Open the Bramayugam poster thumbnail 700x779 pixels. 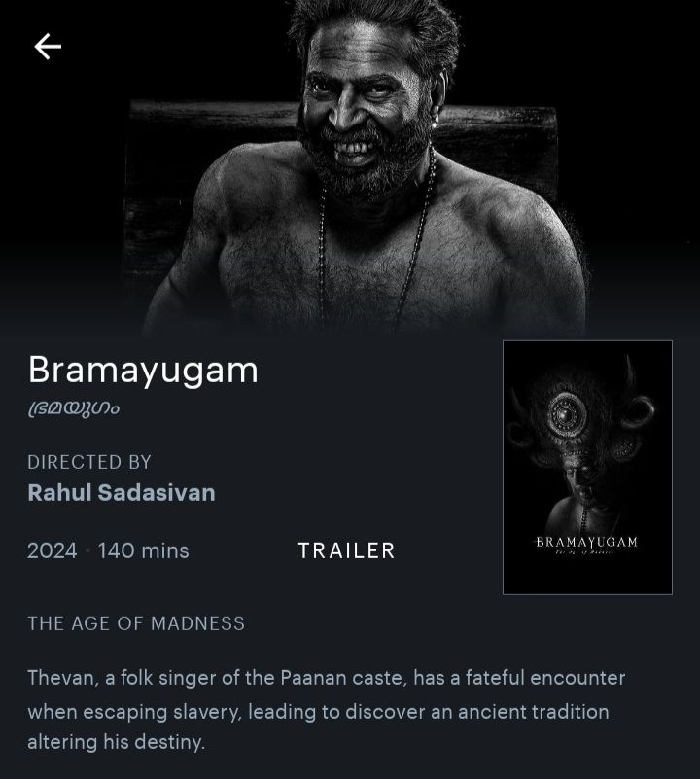coord(588,468)
